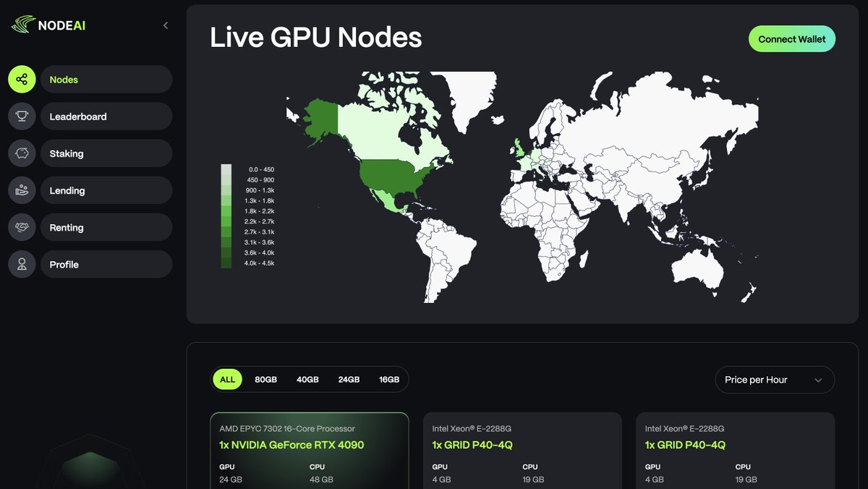Click the NodeAI logo

[x=49, y=25]
